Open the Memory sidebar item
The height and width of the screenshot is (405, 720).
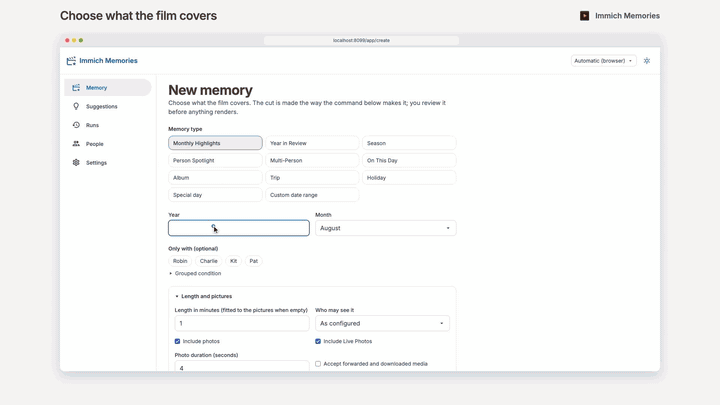[x=108, y=87]
